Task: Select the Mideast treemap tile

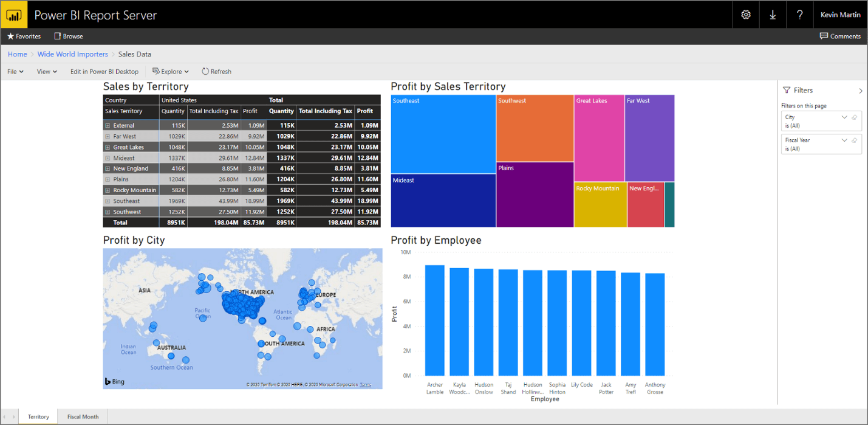Action: click(x=443, y=201)
